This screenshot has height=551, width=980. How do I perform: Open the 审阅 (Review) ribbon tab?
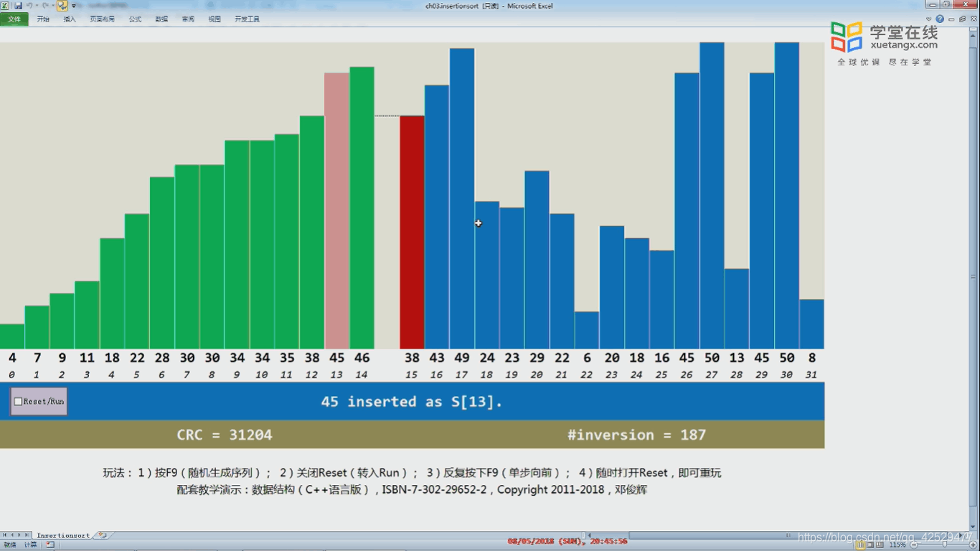188,19
